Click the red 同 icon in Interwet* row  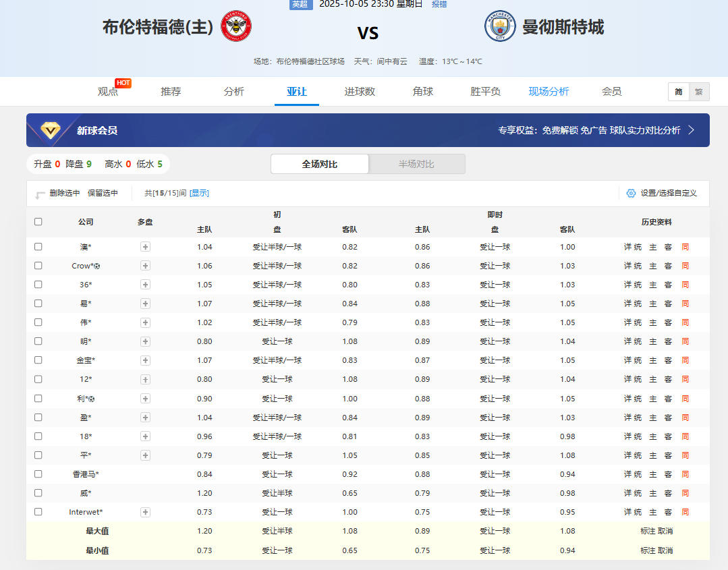685,512
